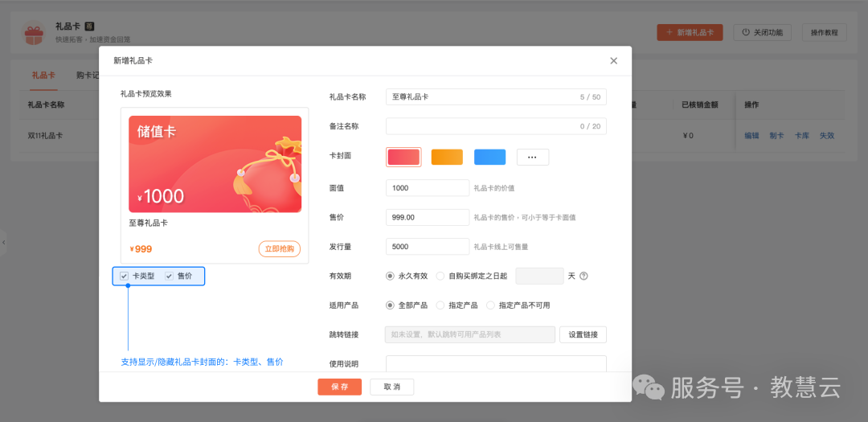
Task: Pick the red card cover swatch
Action: pos(403,157)
